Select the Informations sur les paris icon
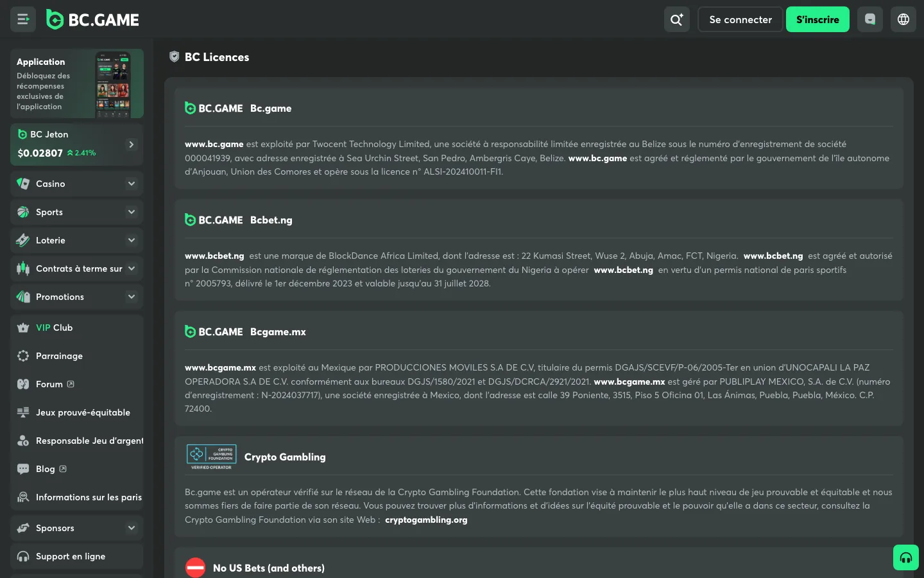 click(23, 497)
